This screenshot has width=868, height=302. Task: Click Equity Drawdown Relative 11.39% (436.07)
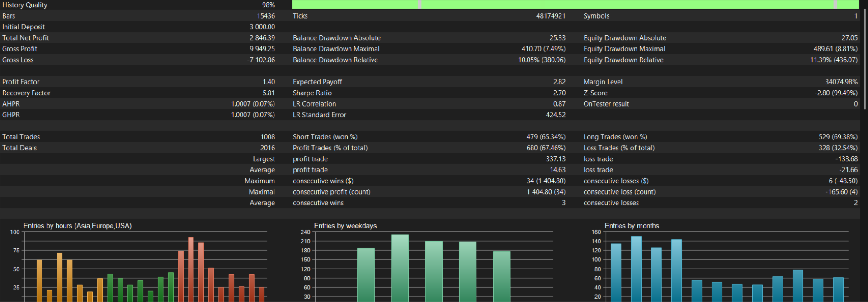(834, 60)
